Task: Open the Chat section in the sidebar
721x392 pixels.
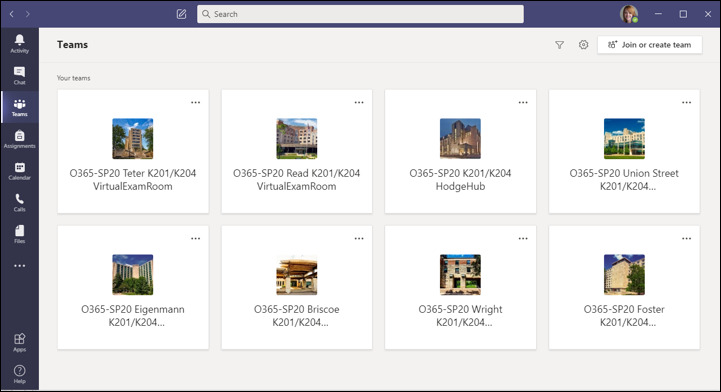Action: pyautogui.click(x=19, y=75)
